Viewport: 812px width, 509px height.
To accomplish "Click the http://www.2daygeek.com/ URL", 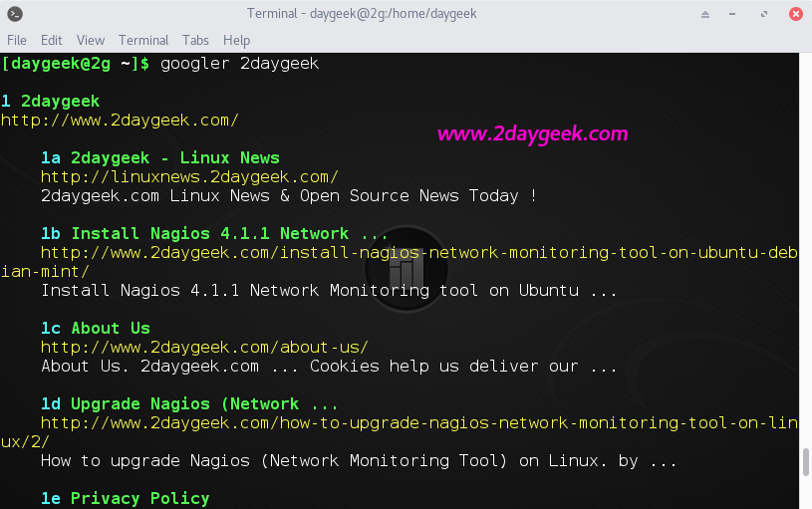I will tap(120, 121).
